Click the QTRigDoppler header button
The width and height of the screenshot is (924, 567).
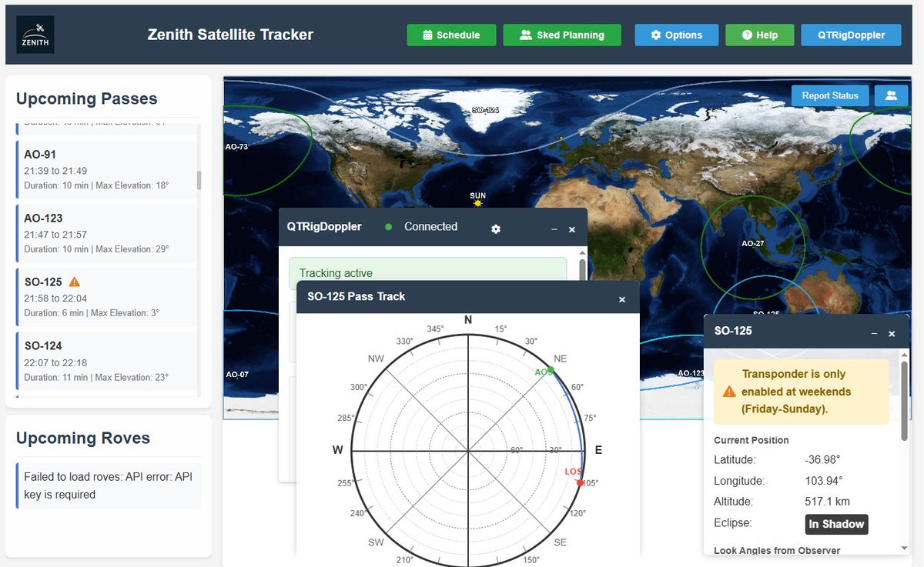[x=851, y=35]
